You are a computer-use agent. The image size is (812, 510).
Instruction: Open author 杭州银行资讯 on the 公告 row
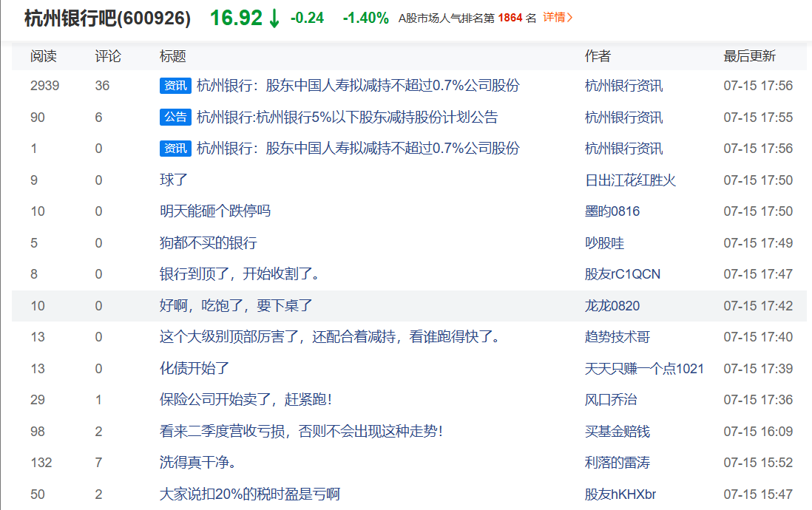point(623,117)
